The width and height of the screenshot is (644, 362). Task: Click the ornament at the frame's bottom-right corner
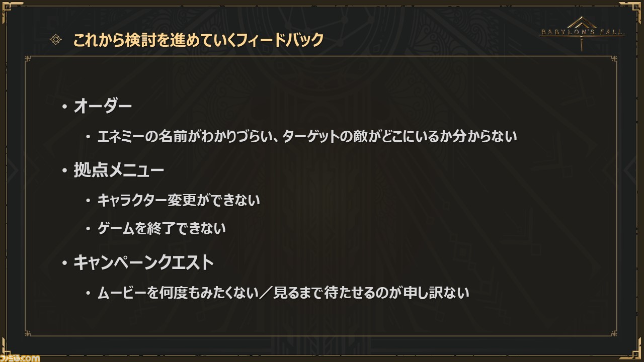[x=614, y=333]
